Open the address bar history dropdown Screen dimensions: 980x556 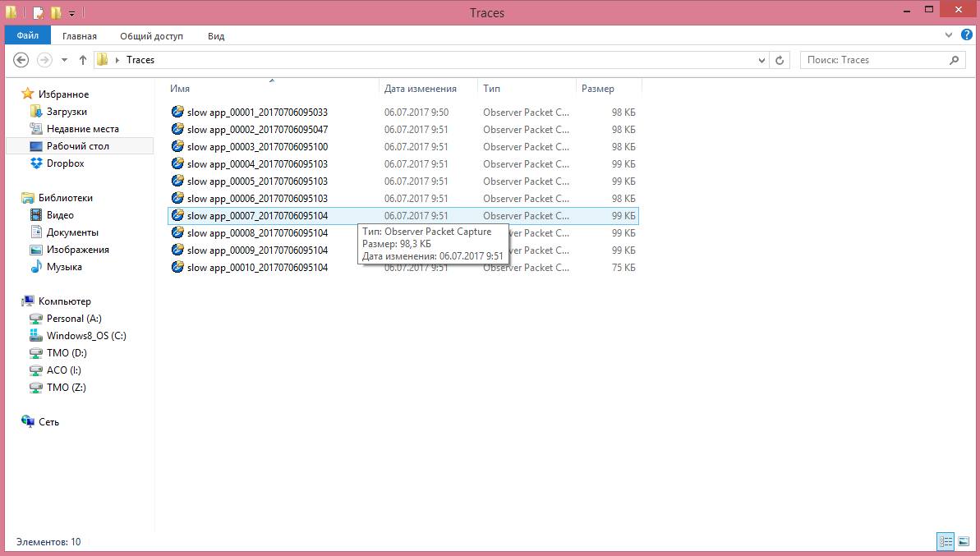[761, 60]
